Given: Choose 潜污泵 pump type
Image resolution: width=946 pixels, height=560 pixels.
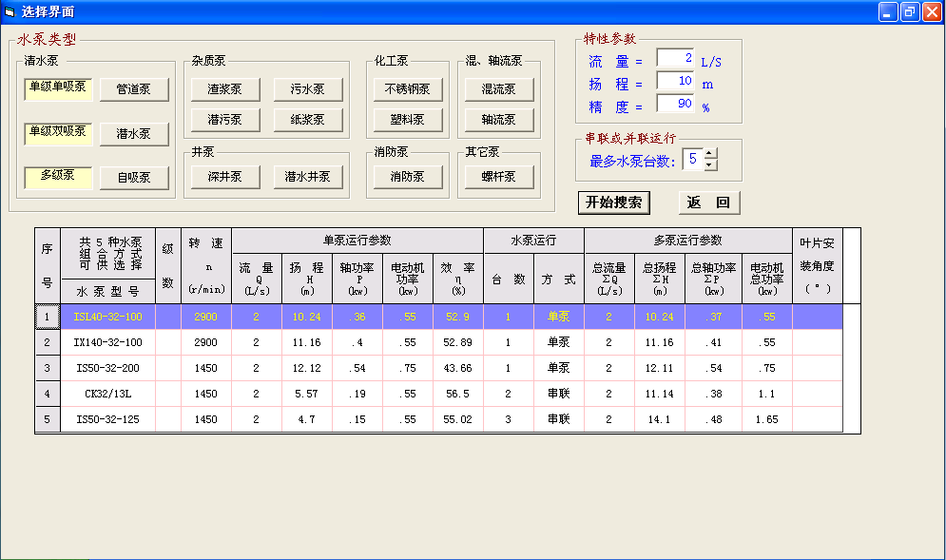Looking at the screenshot, I should pyautogui.click(x=225, y=120).
